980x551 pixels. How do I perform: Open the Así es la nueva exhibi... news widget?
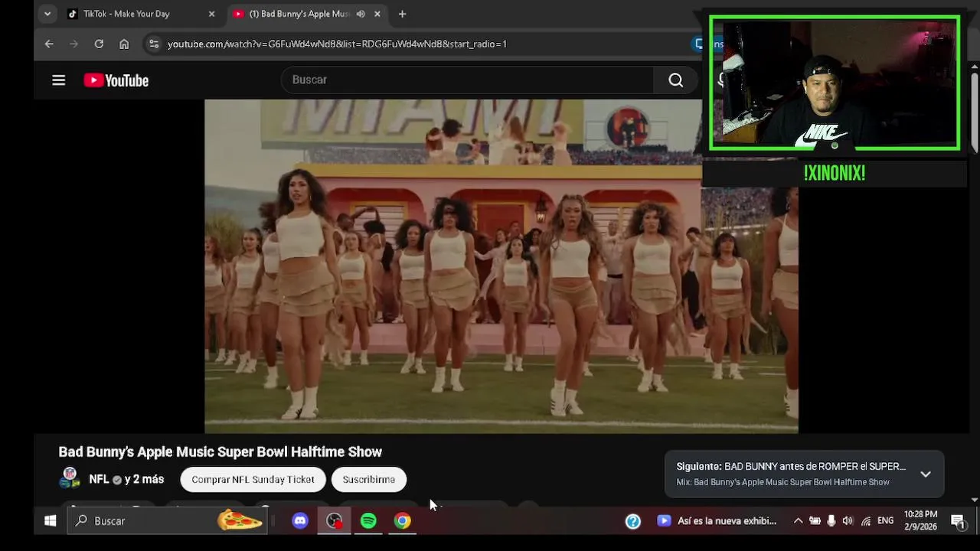tap(717, 520)
